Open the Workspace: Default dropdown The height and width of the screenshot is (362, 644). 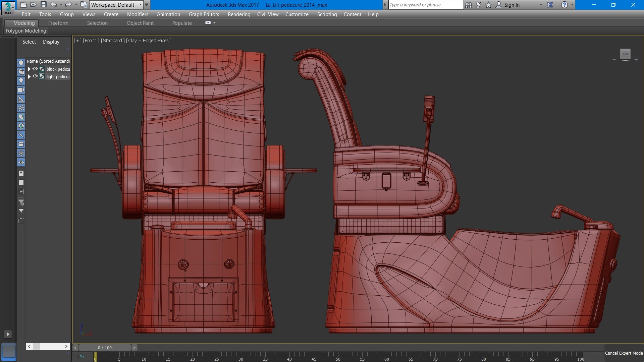click(x=116, y=5)
